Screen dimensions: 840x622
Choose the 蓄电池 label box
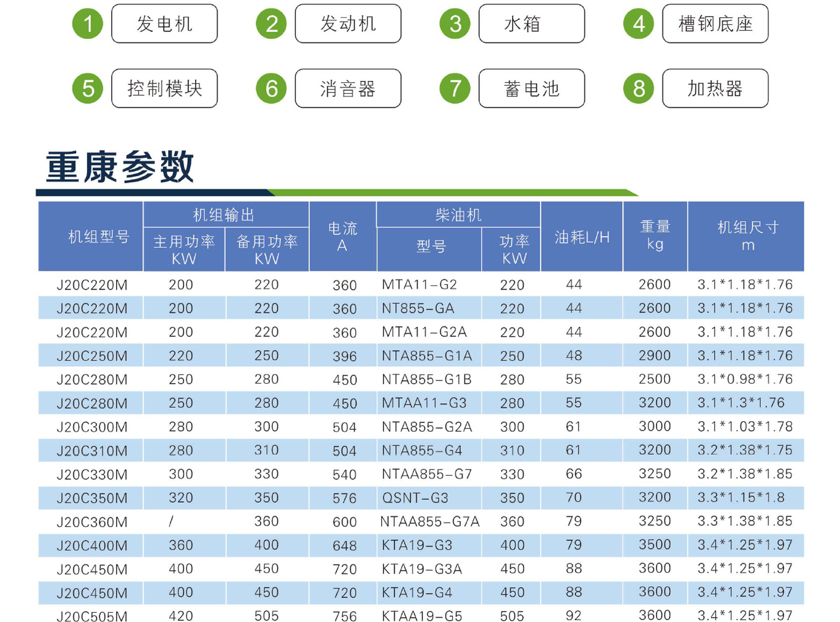click(x=532, y=88)
